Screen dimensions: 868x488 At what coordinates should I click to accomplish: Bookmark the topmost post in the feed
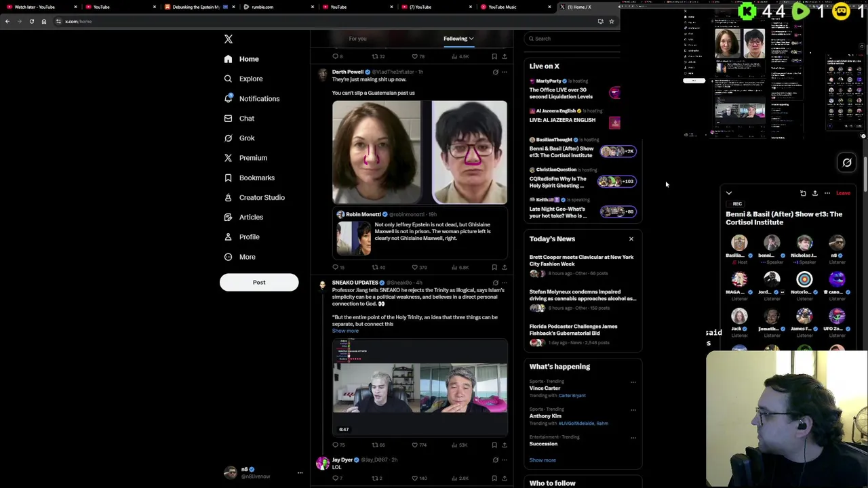494,56
